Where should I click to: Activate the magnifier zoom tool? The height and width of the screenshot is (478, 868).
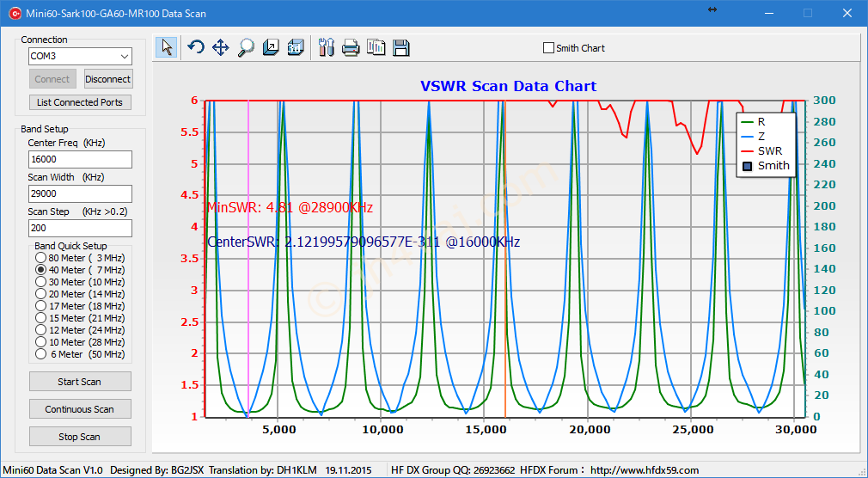pos(245,47)
